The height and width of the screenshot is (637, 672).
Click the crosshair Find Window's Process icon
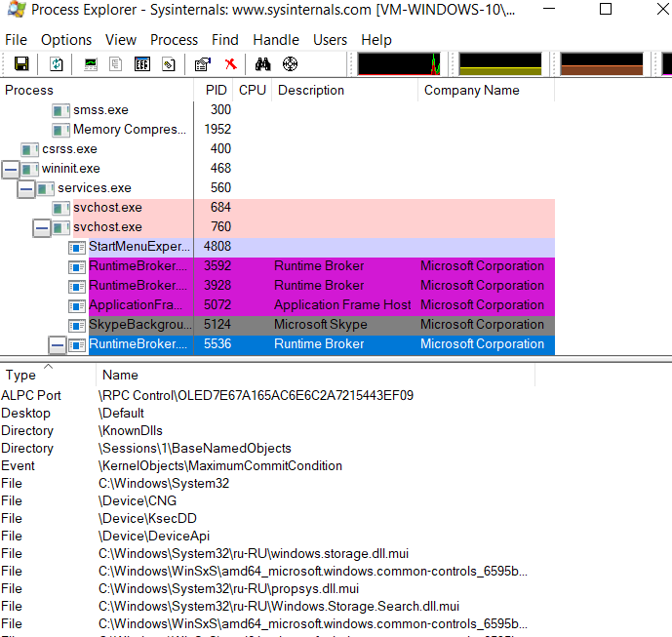290,64
